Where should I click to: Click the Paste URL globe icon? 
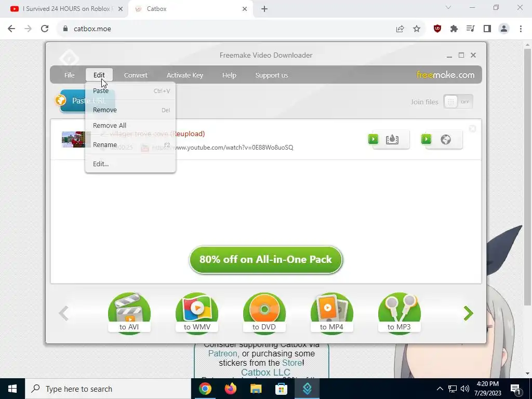[60, 100]
